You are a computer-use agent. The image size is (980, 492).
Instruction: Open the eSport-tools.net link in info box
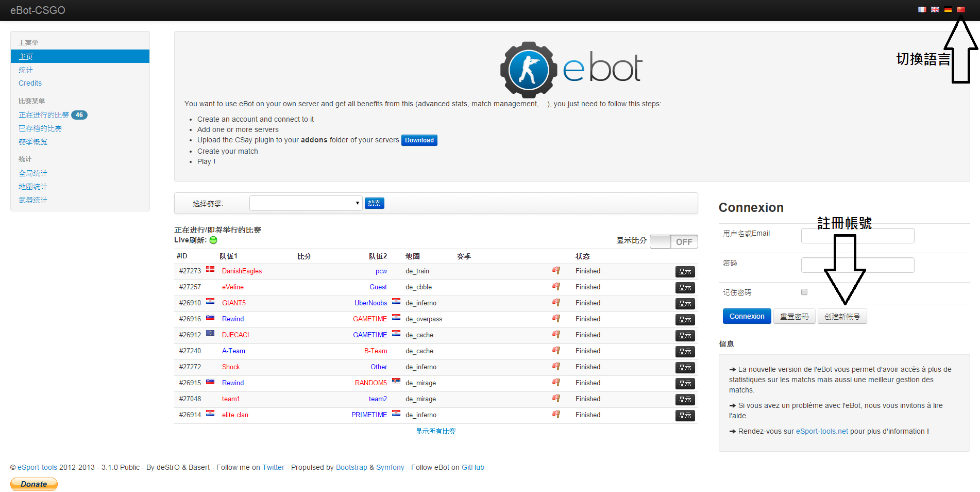coord(822,431)
